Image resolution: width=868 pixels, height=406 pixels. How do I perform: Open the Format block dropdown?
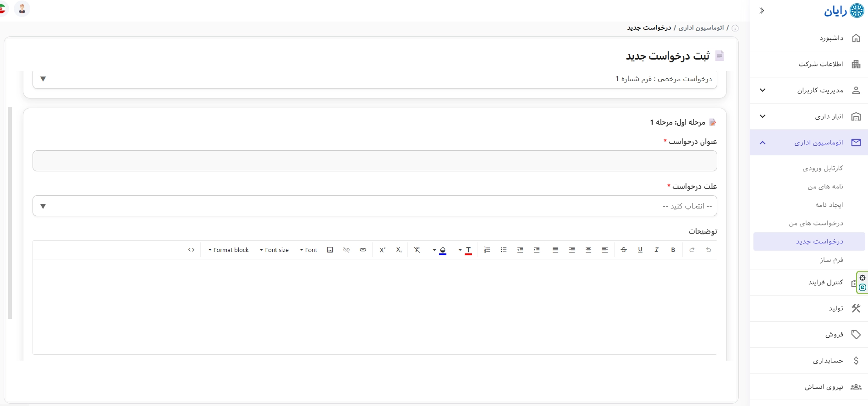(228, 250)
